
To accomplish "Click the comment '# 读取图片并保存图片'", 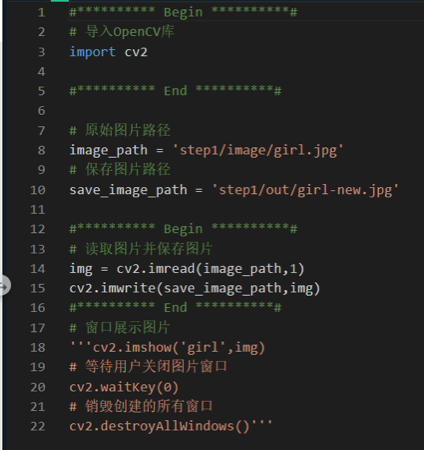I will pos(141,249).
